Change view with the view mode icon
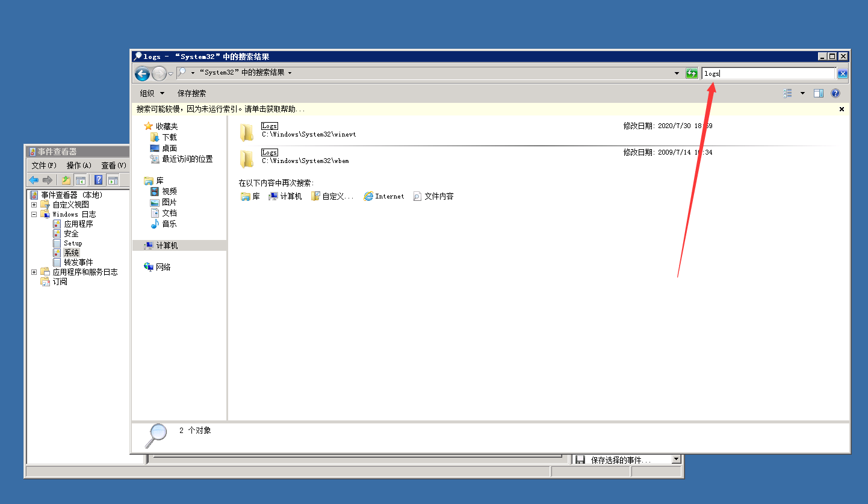Screen dimensions: 868x504 click(x=788, y=93)
